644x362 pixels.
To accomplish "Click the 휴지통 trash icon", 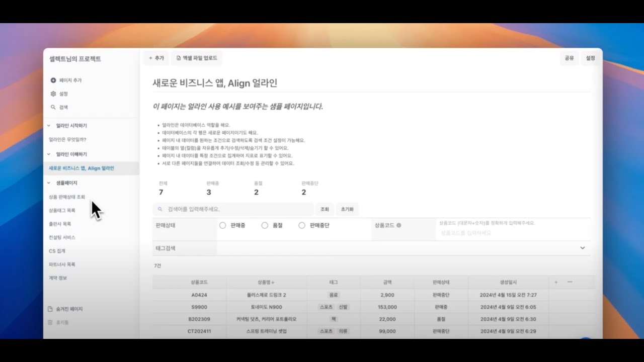I will 50,322.
